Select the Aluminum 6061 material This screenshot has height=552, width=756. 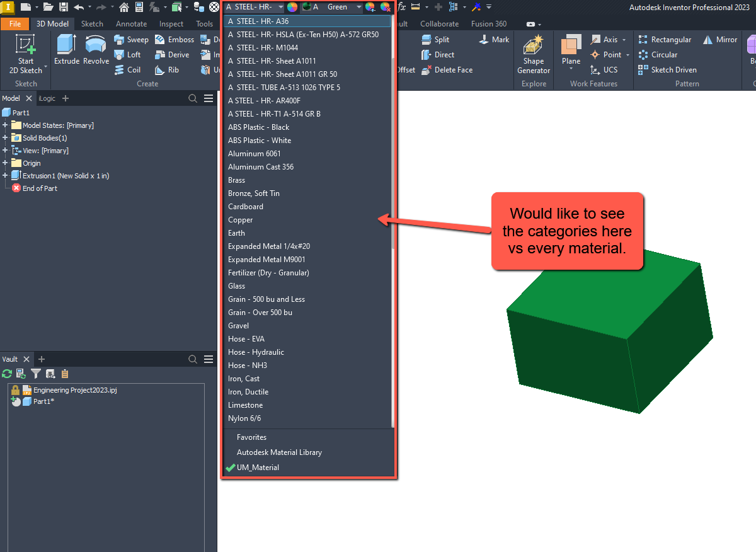pos(255,153)
